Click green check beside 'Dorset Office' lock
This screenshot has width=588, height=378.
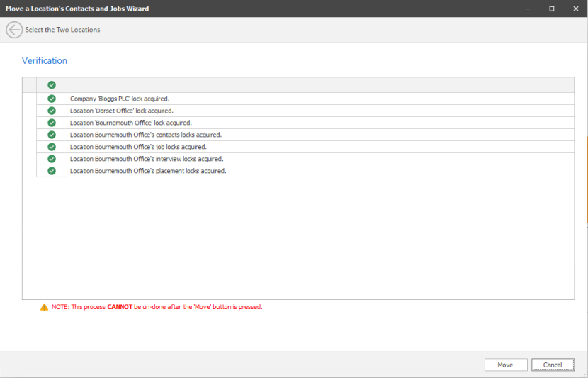[x=52, y=111]
